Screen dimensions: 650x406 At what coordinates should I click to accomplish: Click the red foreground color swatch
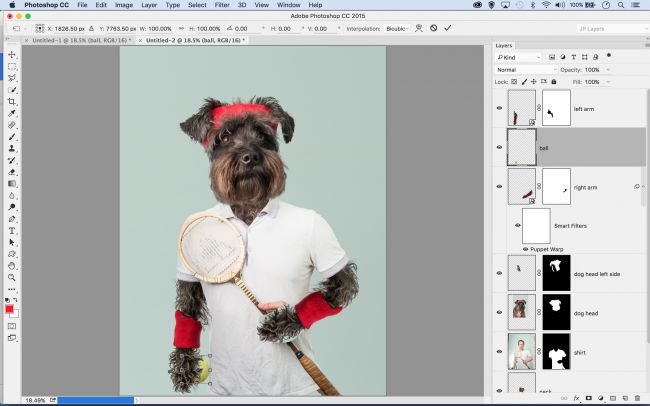[x=10, y=309]
